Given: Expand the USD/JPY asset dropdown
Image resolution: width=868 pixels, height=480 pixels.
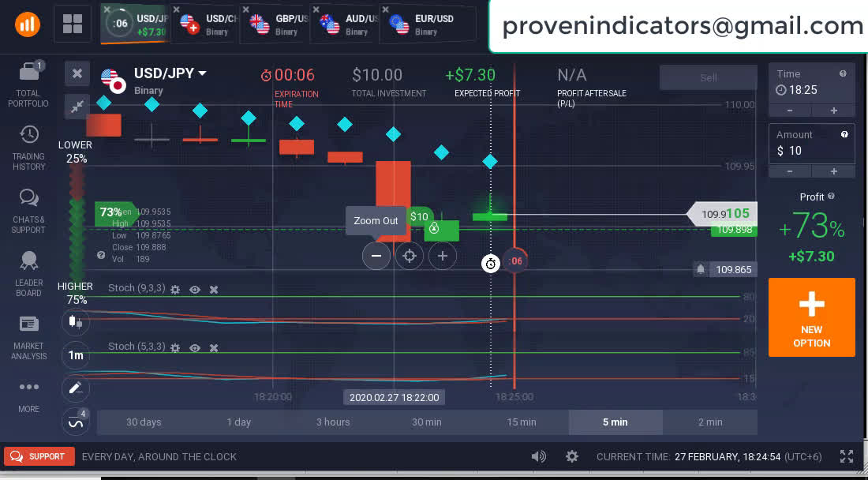Looking at the screenshot, I should pyautogui.click(x=203, y=73).
